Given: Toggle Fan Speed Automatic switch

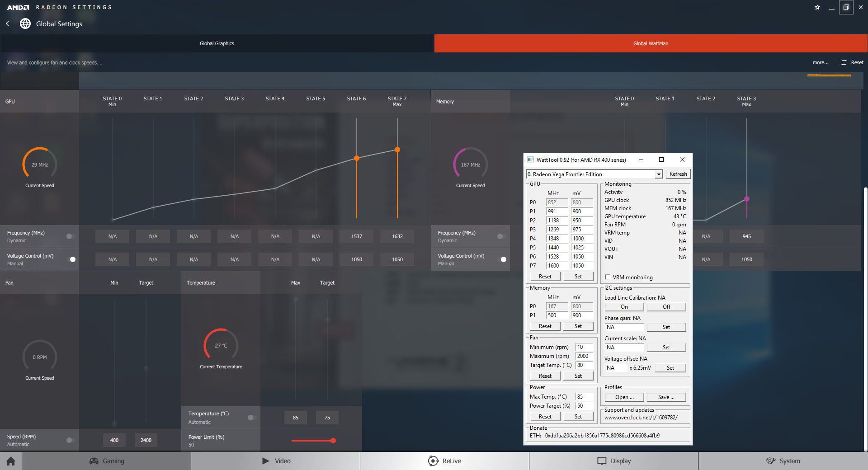Looking at the screenshot, I should 71,440.
